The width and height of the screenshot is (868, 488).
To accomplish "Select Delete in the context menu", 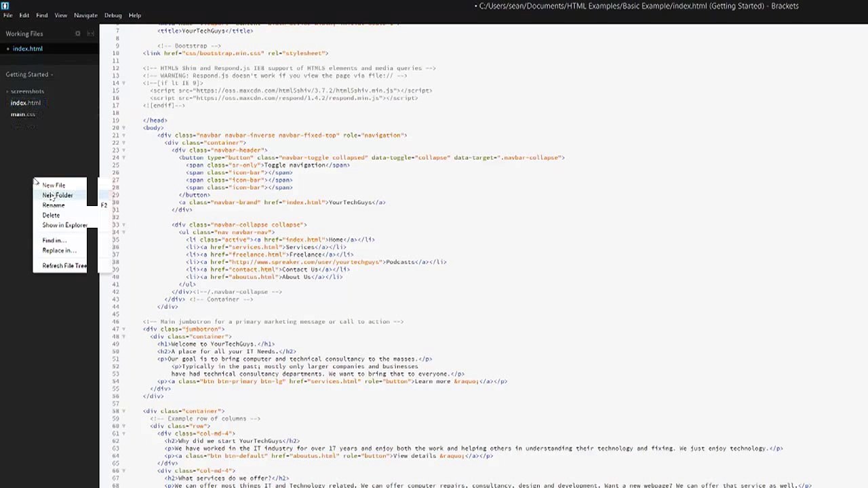I will (x=51, y=215).
